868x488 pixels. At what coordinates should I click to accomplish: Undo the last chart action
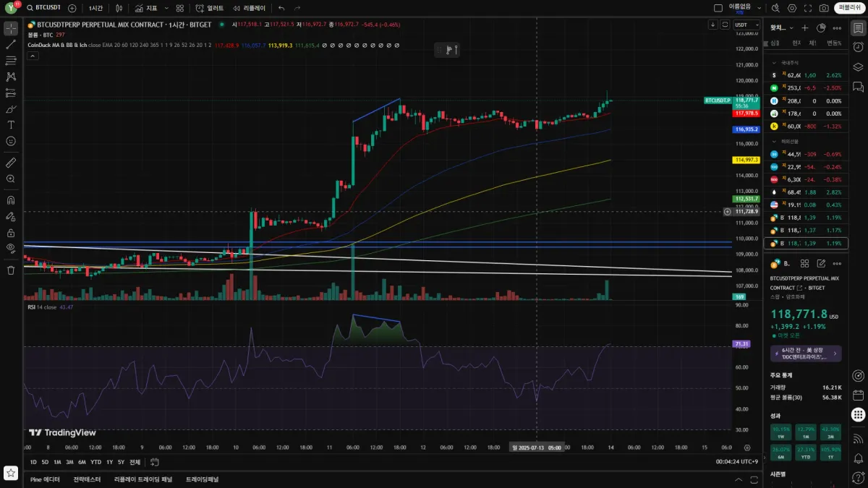(281, 8)
